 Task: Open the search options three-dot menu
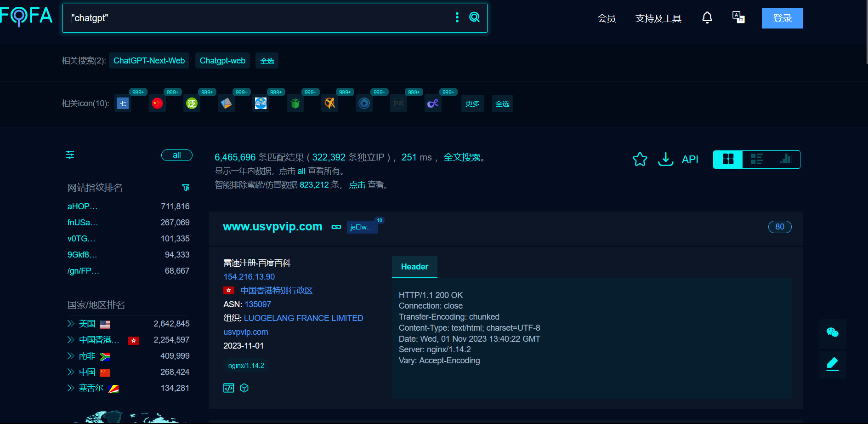(x=457, y=17)
